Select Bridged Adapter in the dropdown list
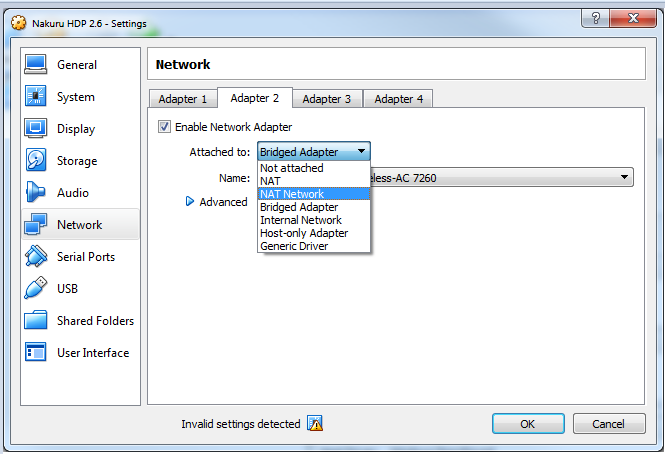Viewport: 665px width, 454px height. 314,207
